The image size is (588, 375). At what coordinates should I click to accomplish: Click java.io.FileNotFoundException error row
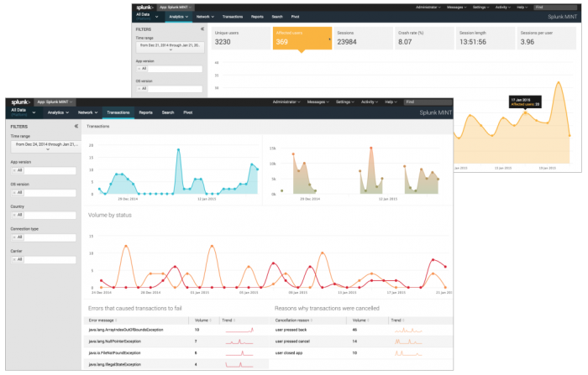point(176,353)
